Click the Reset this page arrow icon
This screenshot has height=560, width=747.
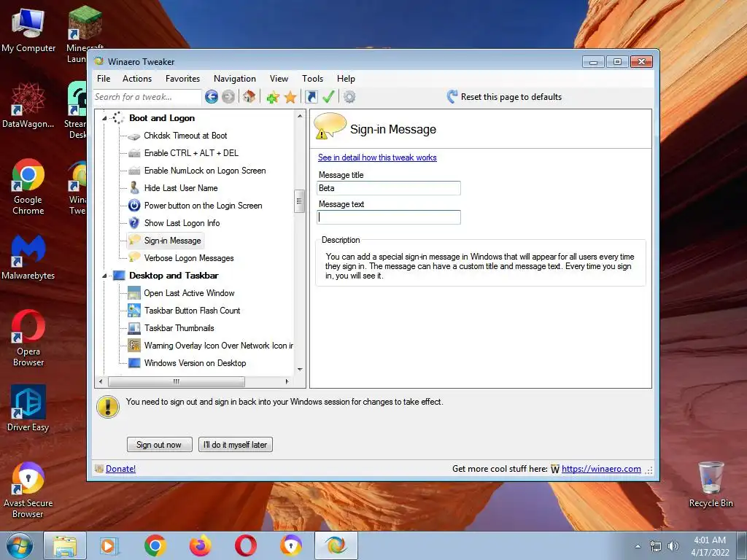click(x=452, y=97)
